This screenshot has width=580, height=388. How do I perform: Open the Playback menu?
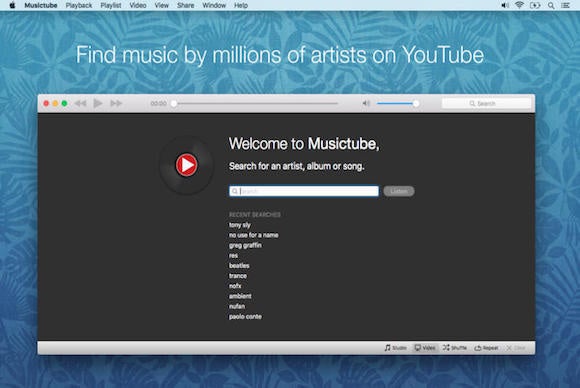coord(79,6)
